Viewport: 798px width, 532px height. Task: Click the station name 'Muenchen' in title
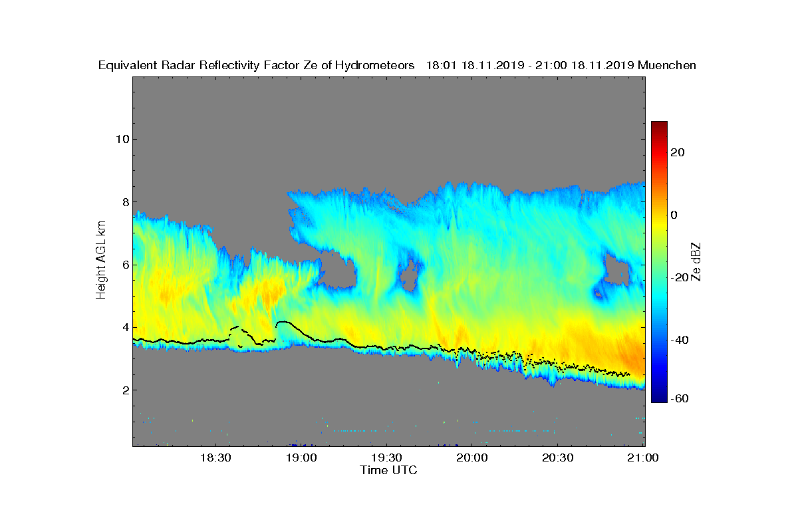[667, 65]
